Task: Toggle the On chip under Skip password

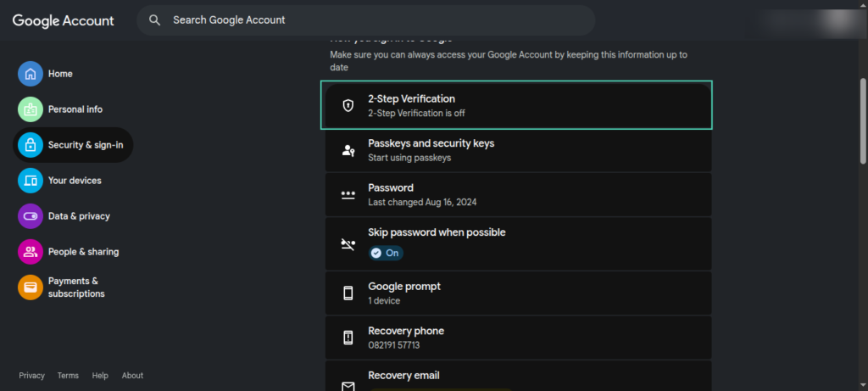Action: (386, 253)
